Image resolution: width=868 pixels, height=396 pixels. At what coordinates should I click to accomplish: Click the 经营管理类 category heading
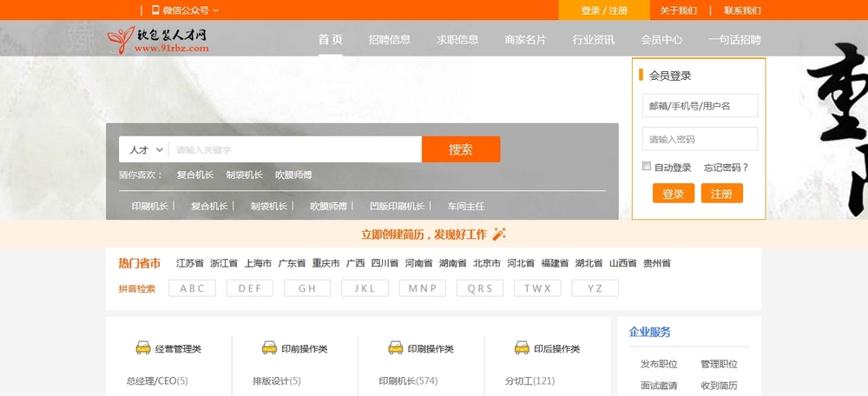pos(178,349)
